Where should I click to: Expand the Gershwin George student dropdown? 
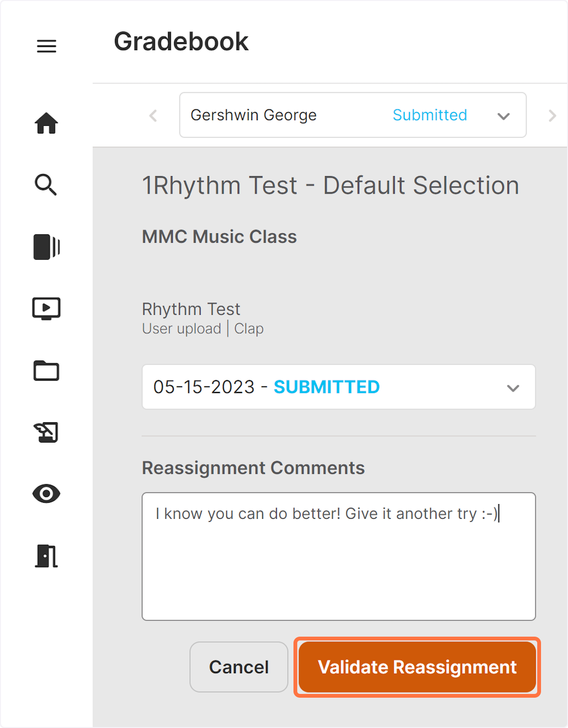point(353,115)
